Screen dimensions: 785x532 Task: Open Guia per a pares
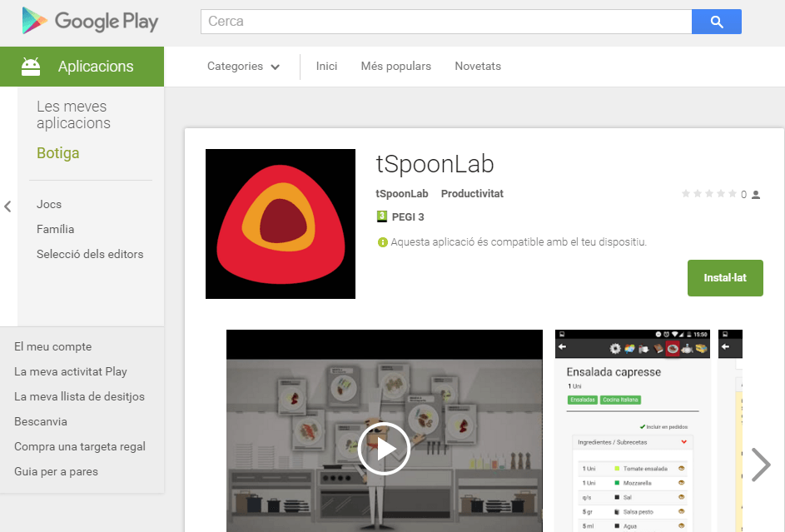[x=56, y=471]
